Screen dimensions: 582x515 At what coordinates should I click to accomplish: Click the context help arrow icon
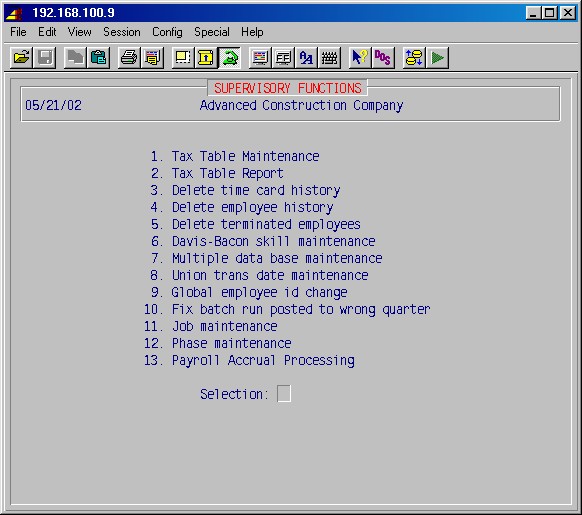click(360, 58)
